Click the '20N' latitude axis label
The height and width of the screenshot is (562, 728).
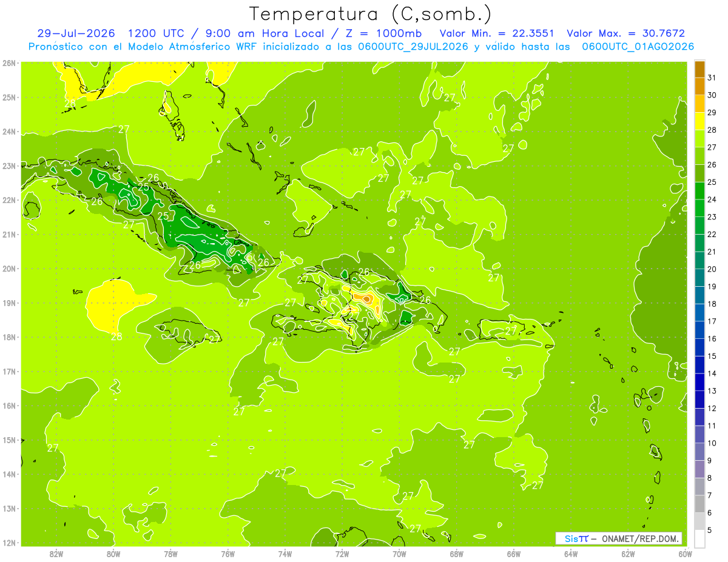[x=9, y=269]
